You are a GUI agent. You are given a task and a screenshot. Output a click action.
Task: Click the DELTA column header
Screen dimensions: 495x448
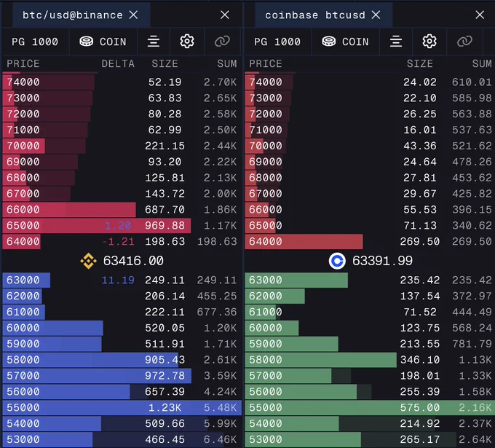pyautogui.click(x=118, y=63)
